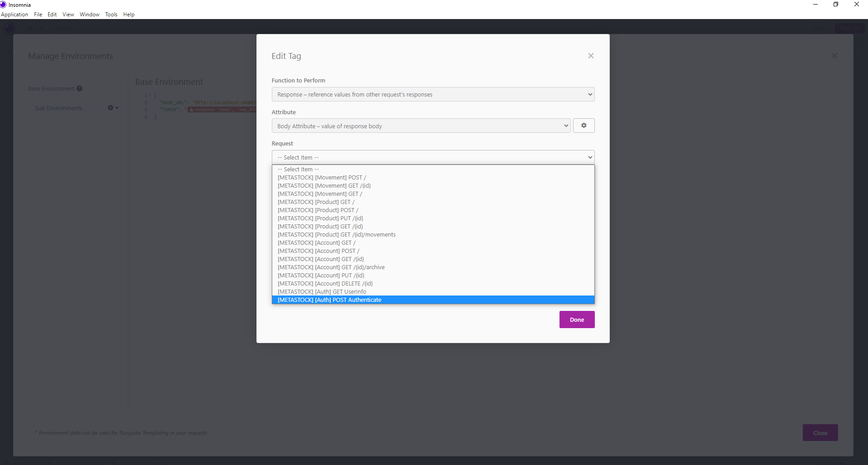Open the Attribute dropdown

(x=421, y=126)
